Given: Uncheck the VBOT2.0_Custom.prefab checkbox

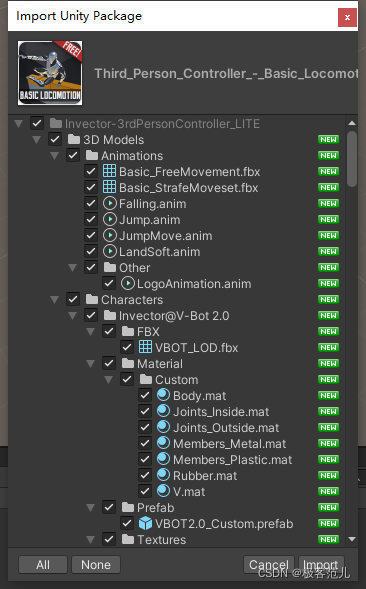Looking at the screenshot, I should pyautogui.click(x=127, y=523).
